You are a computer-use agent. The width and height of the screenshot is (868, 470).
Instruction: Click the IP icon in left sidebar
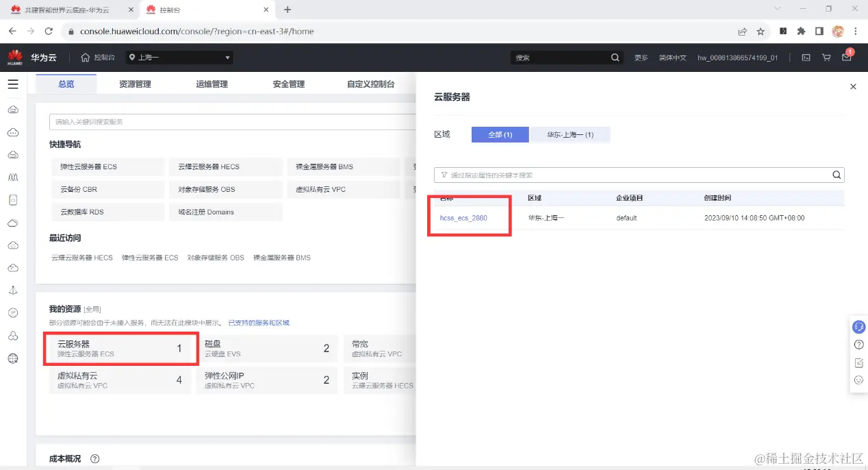(12, 312)
